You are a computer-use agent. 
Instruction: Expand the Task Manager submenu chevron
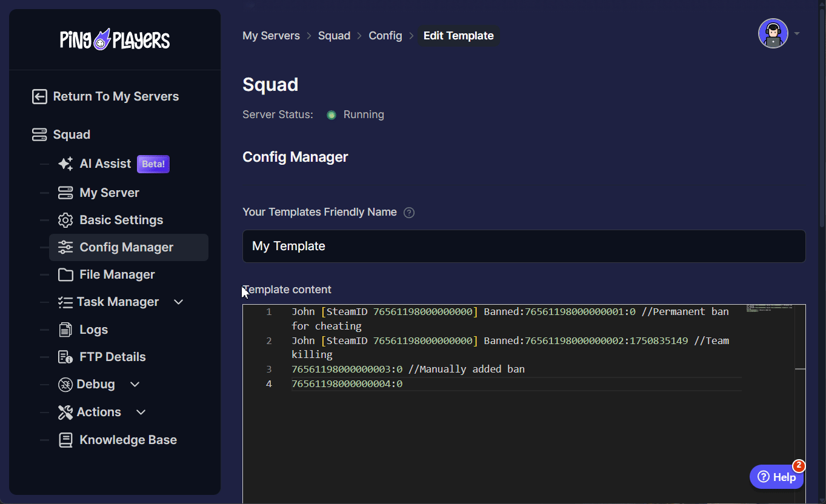click(x=179, y=302)
